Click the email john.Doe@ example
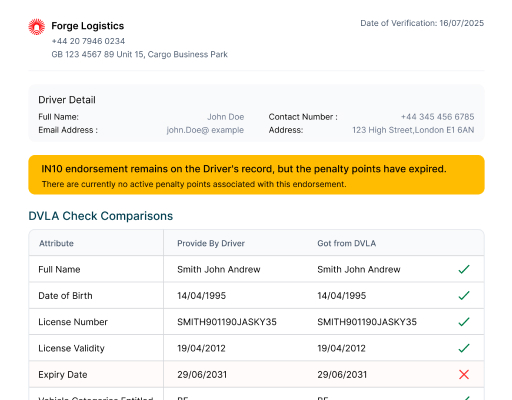Viewport: 512px width, 400px height. (205, 130)
